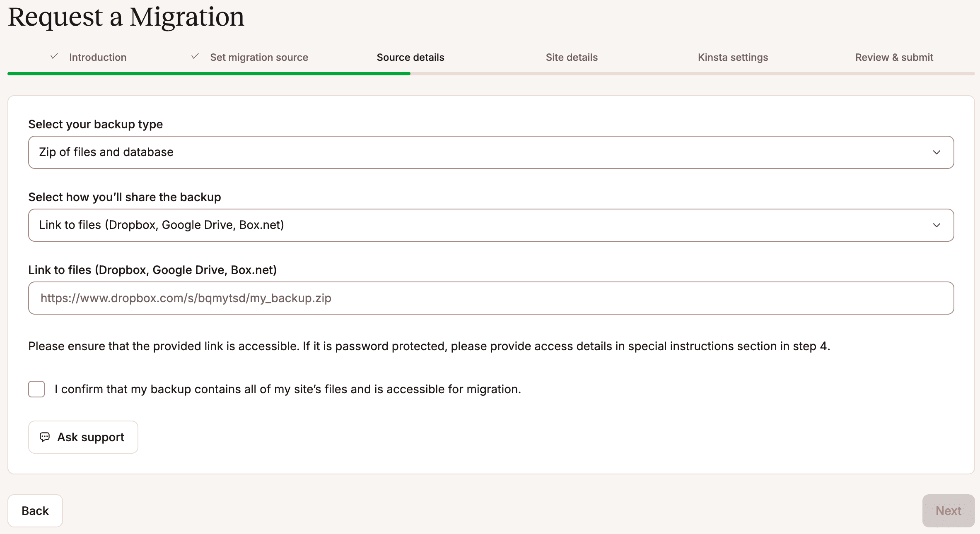The height and width of the screenshot is (534, 980).
Task: Click the green step progress bar
Action: (x=209, y=74)
